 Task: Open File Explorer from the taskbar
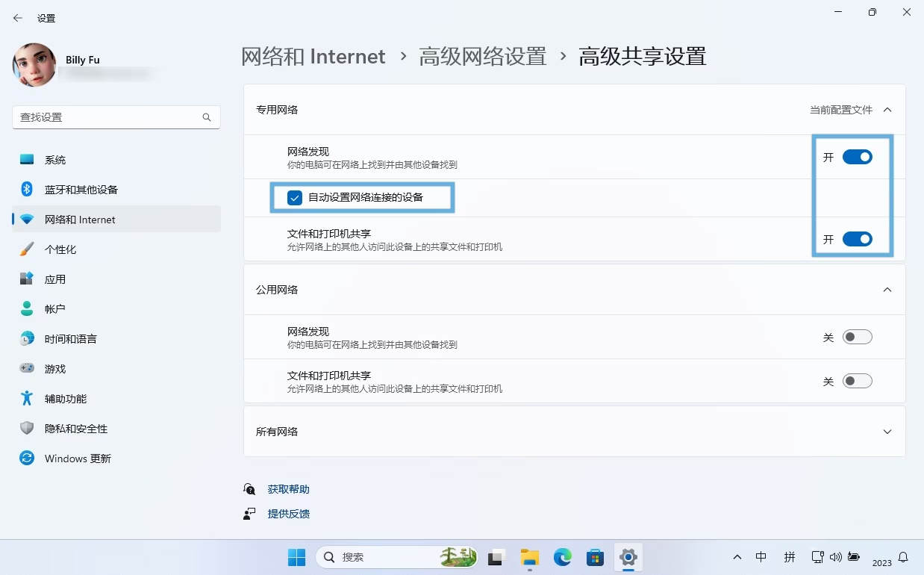529,557
